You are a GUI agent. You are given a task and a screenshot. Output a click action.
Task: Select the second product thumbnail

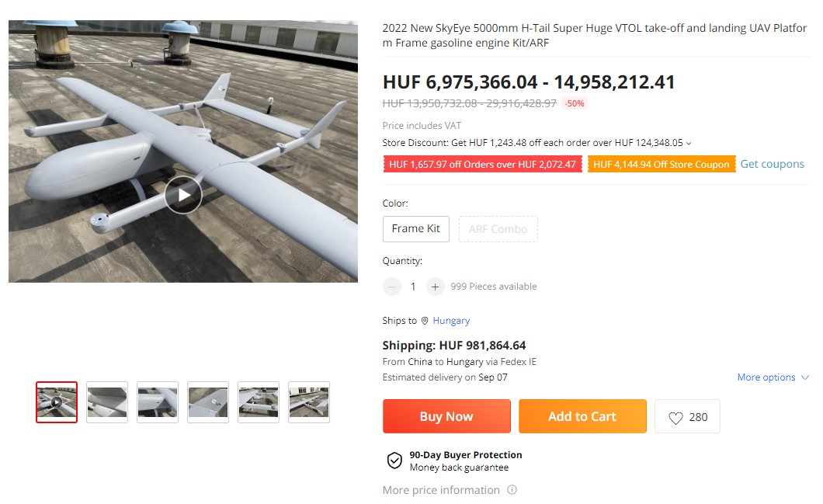coord(107,402)
